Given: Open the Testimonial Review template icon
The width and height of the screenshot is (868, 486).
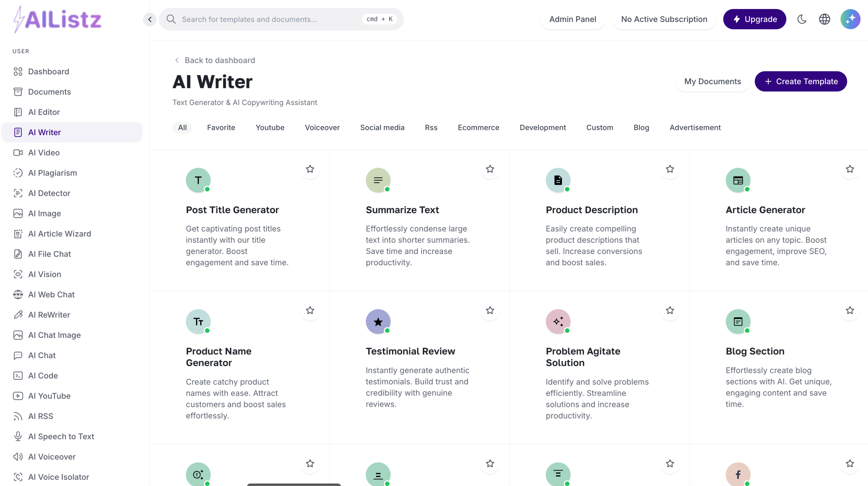Looking at the screenshot, I should coord(378,322).
